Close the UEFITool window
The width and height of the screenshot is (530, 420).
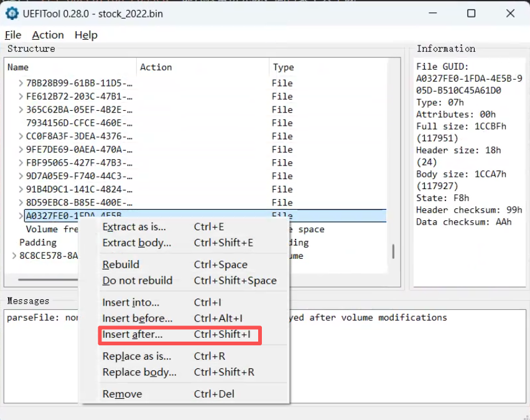(510, 13)
